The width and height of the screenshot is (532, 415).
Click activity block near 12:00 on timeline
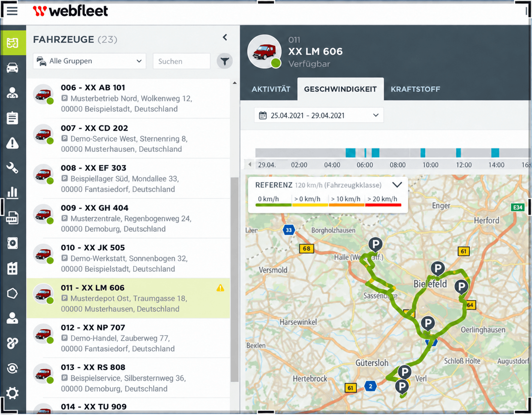(x=459, y=152)
